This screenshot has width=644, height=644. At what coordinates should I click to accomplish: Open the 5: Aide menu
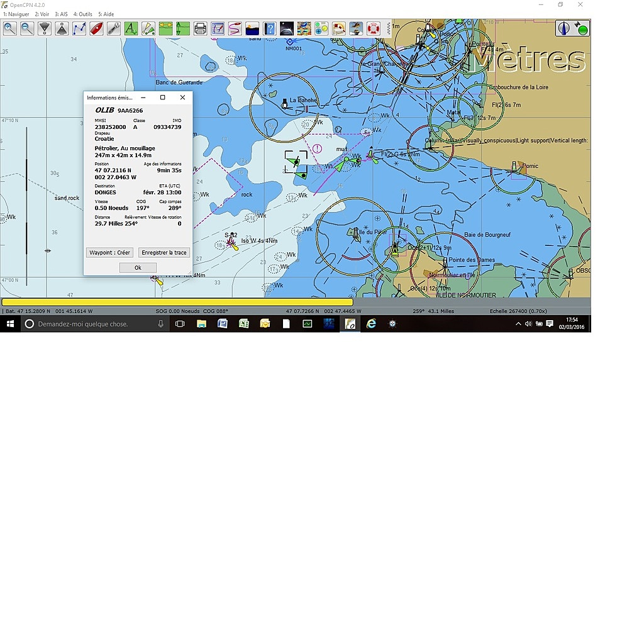pyautogui.click(x=106, y=14)
